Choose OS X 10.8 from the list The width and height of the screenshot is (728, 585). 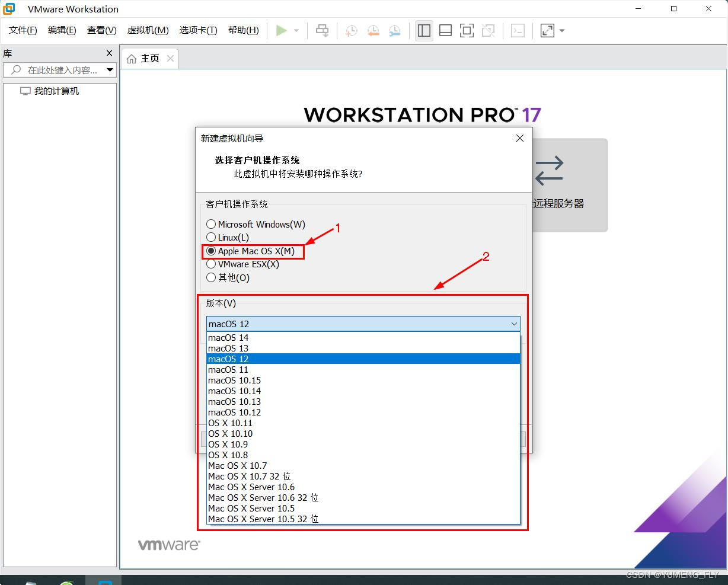(x=363, y=455)
